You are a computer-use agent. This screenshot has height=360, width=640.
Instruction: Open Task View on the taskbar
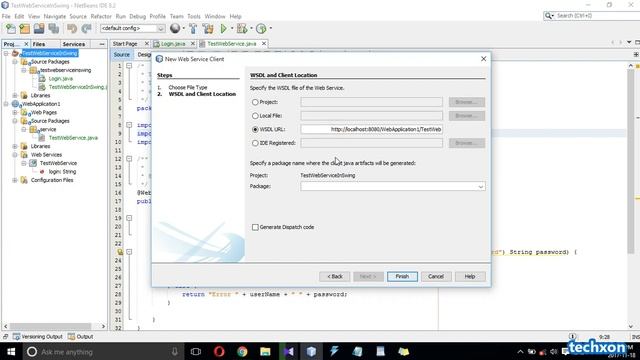[196, 351]
